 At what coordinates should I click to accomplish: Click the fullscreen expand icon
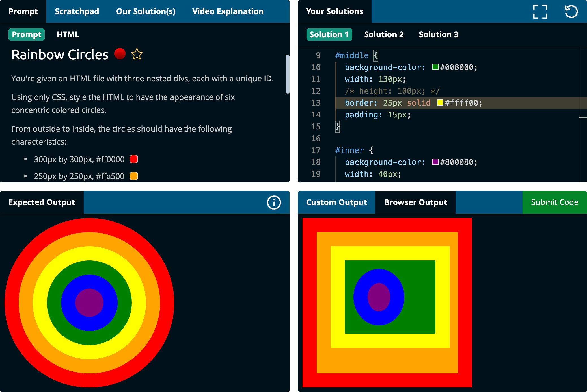[540, 11]
